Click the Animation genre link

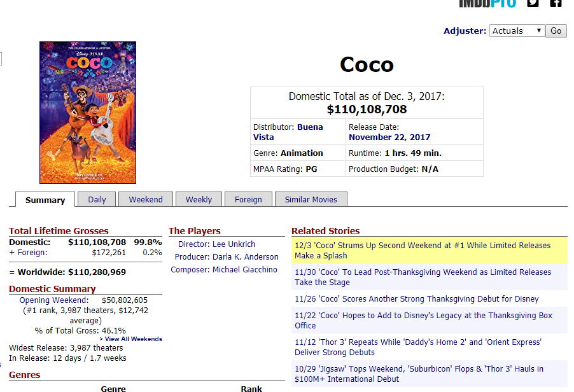tap(302, 153)
